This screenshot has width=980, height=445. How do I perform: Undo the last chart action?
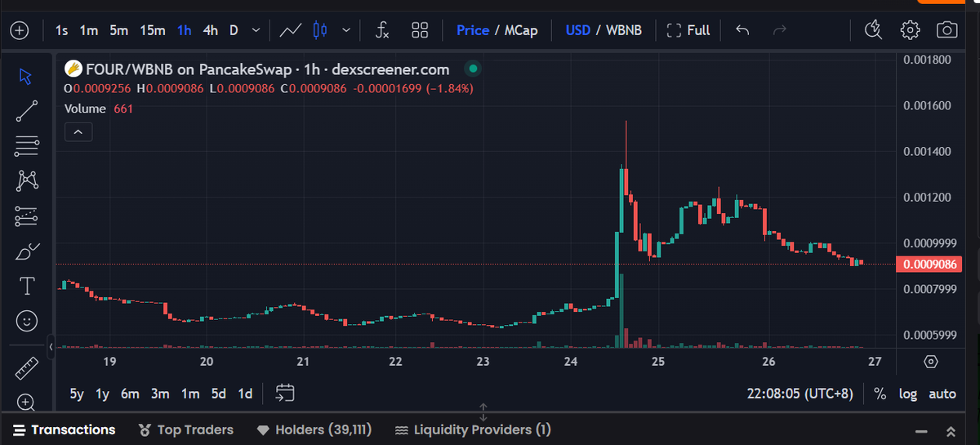(x=742, y=30)
